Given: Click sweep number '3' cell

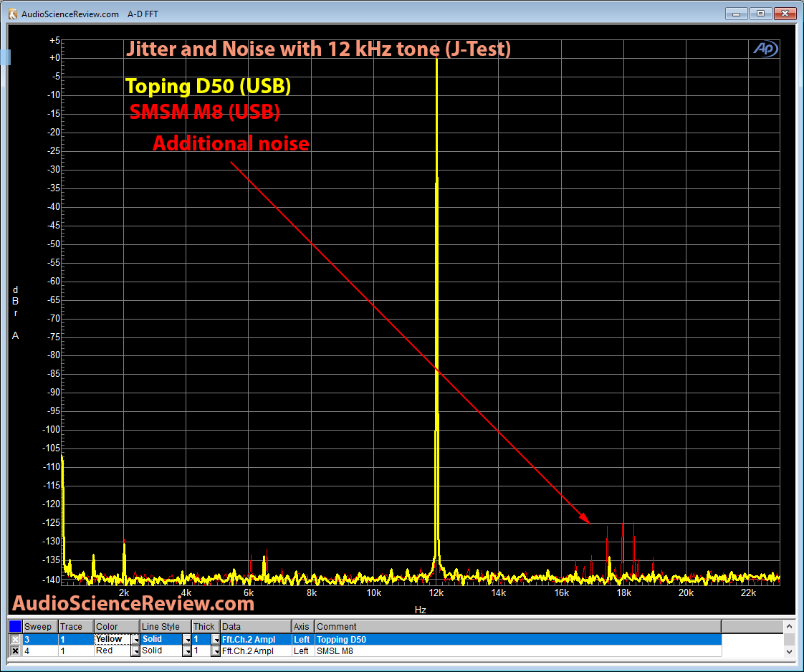Looking at the screenshot, I should tap(41, 640).
